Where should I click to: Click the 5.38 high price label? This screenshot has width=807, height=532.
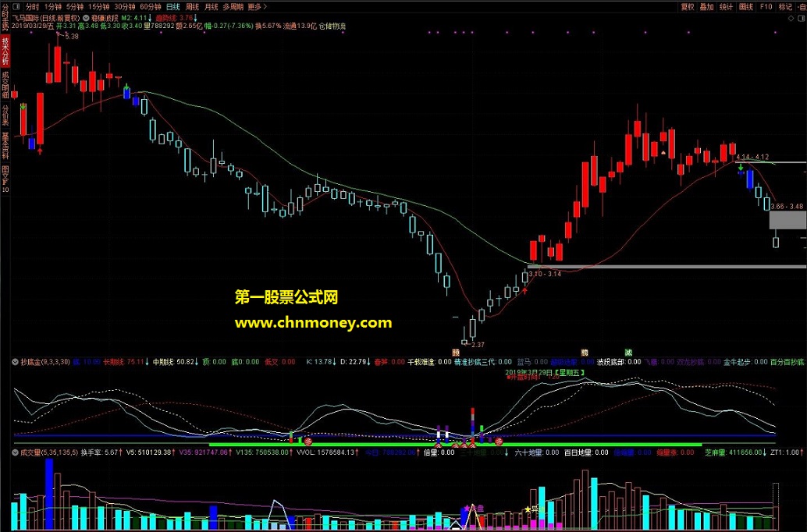tap(72, 37)
